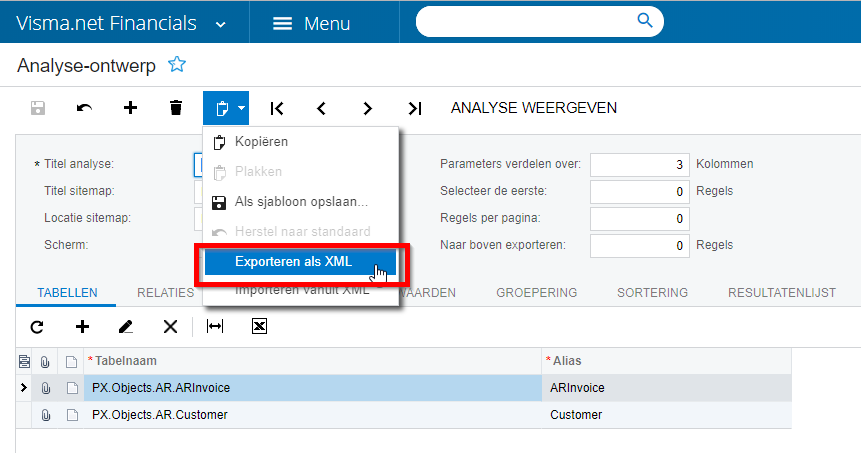Click the undo arrow in the toolbar
This screenshot has width=861, height=453.
[x=84, y=108]
